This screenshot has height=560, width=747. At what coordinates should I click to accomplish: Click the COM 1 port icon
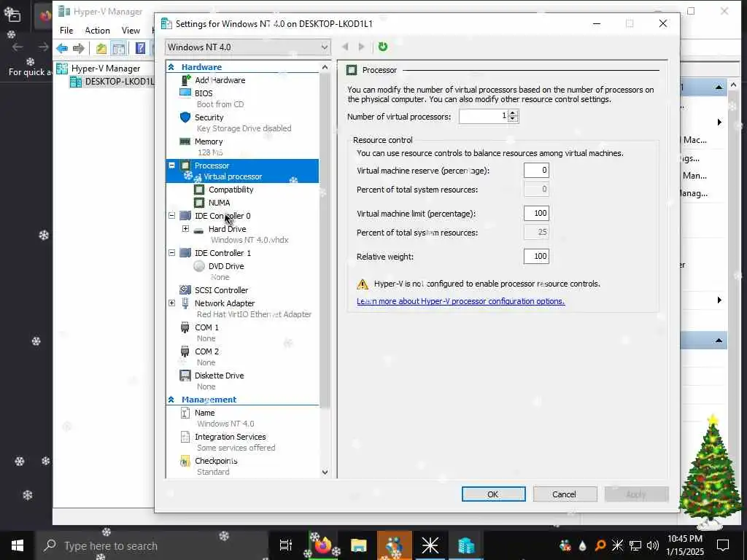pyautogui.click(x=185, y=327)
